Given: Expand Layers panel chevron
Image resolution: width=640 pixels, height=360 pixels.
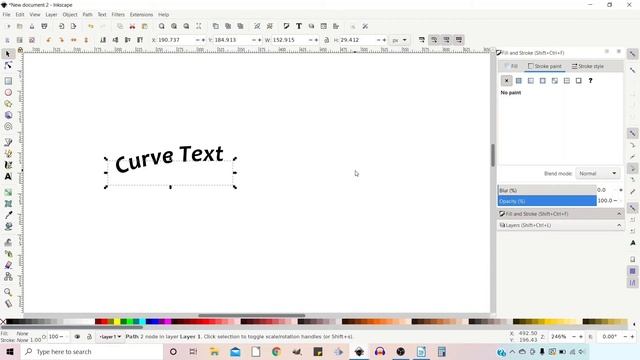Looking at the screenshot, I should tap(619, 225).
